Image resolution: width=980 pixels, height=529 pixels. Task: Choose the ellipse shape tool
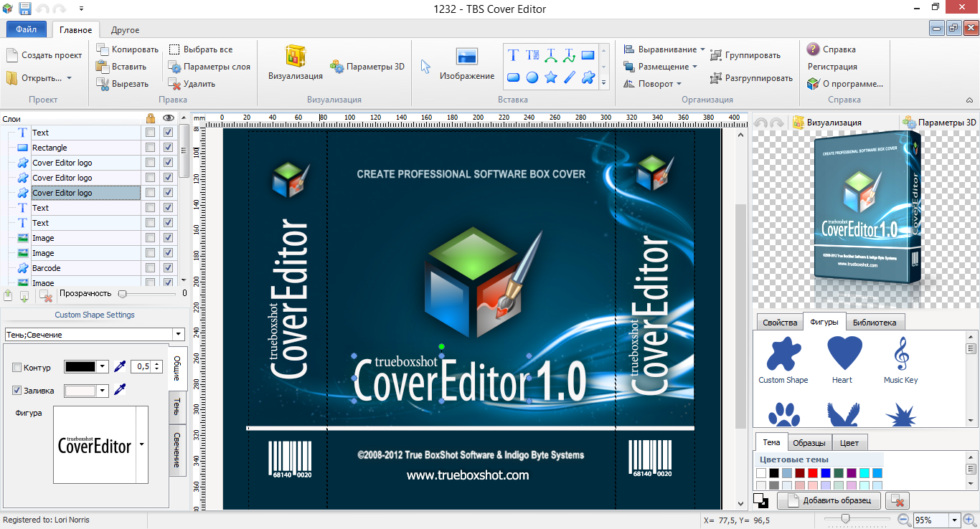(532, 77)
